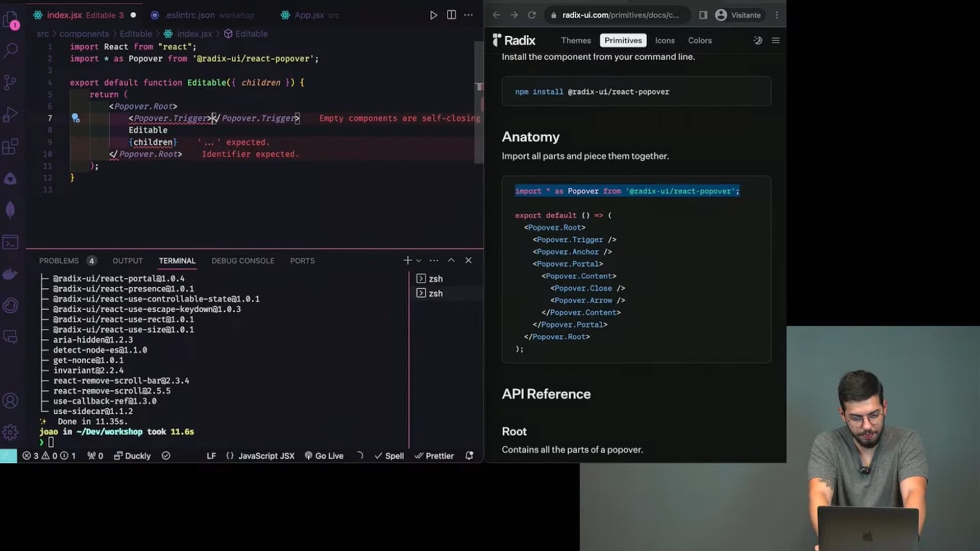Open the Radix hamburger menu
Viewport: 980px width, 551px height.
coord(776,40)
